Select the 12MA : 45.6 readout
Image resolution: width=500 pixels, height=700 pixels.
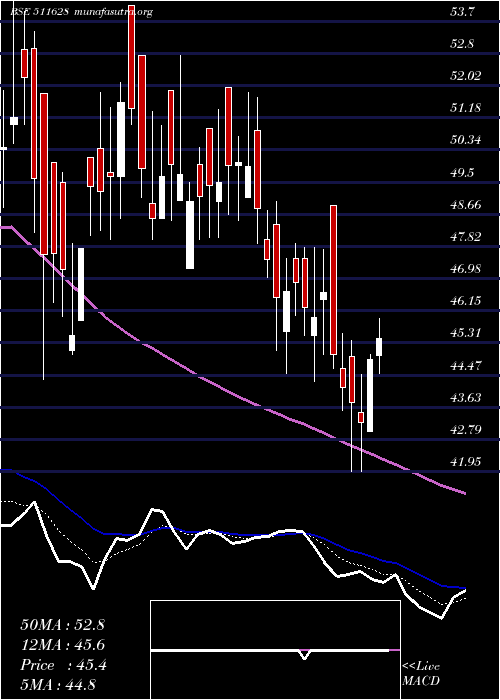(x=62, y=645)
